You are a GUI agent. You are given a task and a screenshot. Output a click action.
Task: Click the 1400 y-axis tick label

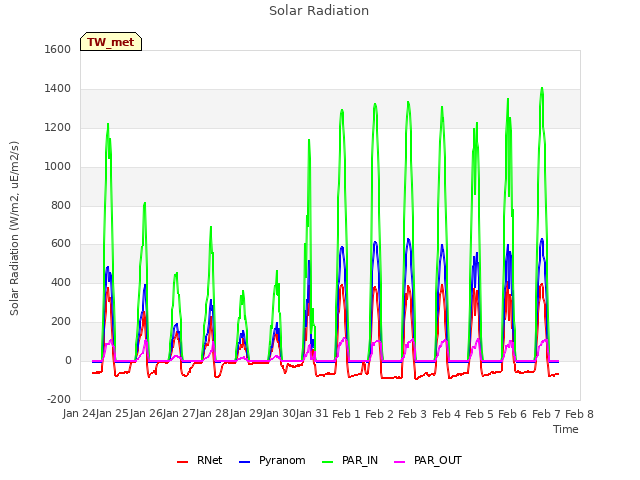click(x=58, y=88)
